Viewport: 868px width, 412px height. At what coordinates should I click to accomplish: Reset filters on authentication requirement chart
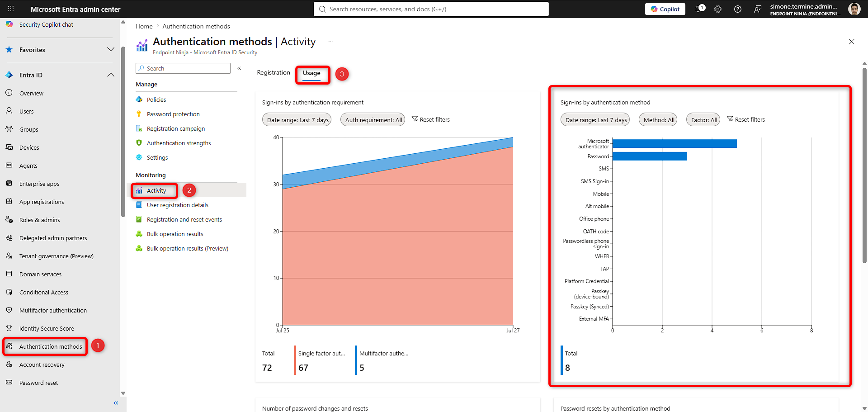(x=430, y=119)
